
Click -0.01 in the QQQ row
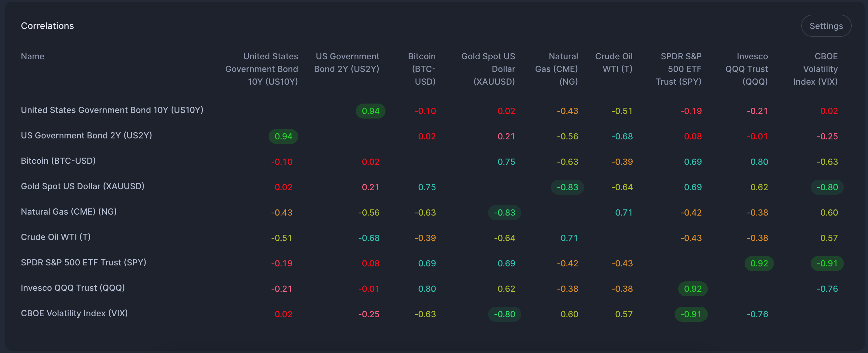point(369,289)
